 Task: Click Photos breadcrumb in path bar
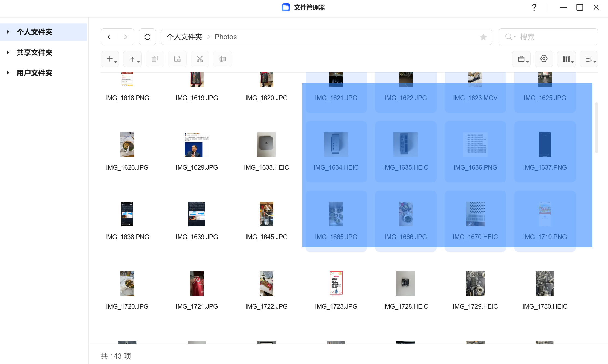click(226, 37)
